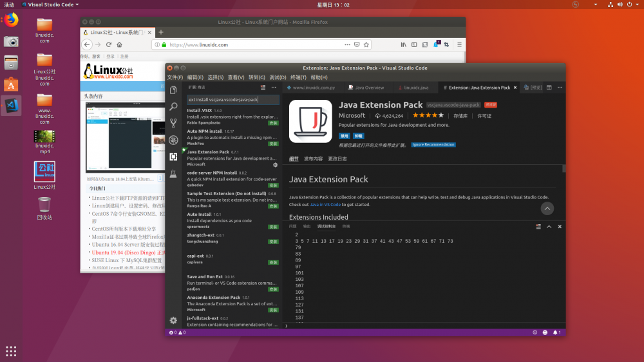Open the 帮助(H) menu
This screenshot has width=644, height=362.
(319, 77)
